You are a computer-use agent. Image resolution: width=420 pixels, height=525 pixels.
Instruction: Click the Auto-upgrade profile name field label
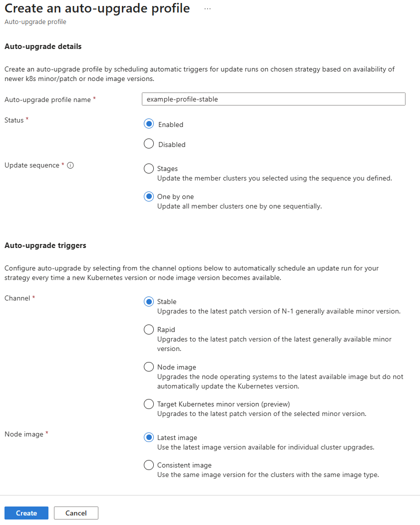(47, 99)
